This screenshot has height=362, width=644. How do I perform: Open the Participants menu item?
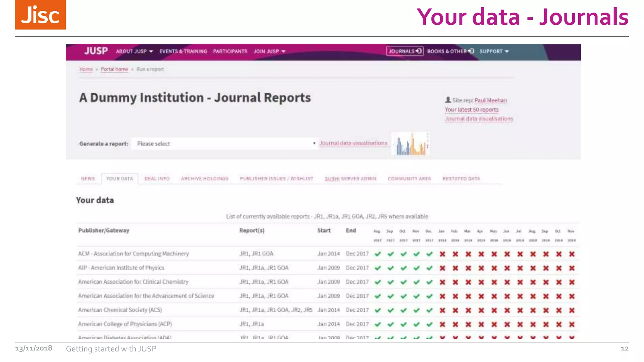[x=230, y=51]
